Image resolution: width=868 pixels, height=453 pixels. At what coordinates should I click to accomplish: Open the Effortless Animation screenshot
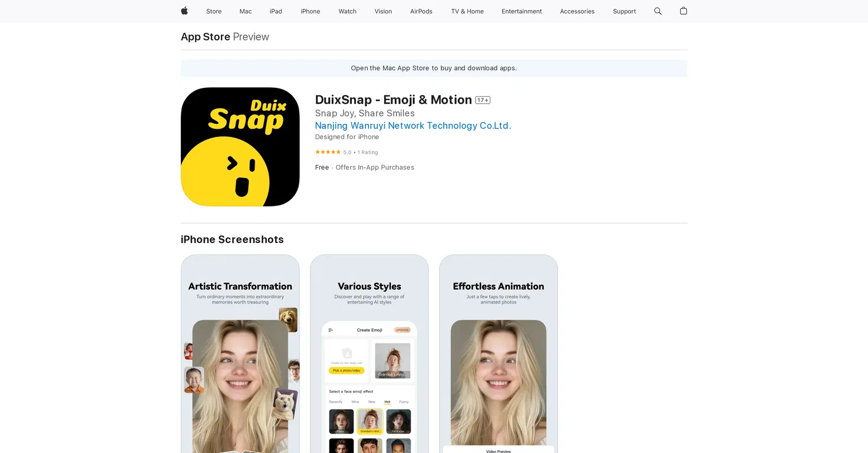point(499,354)
